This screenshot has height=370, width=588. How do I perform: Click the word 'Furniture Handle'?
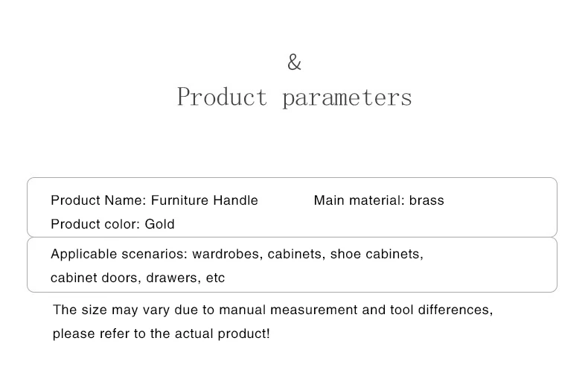[205, 200]
